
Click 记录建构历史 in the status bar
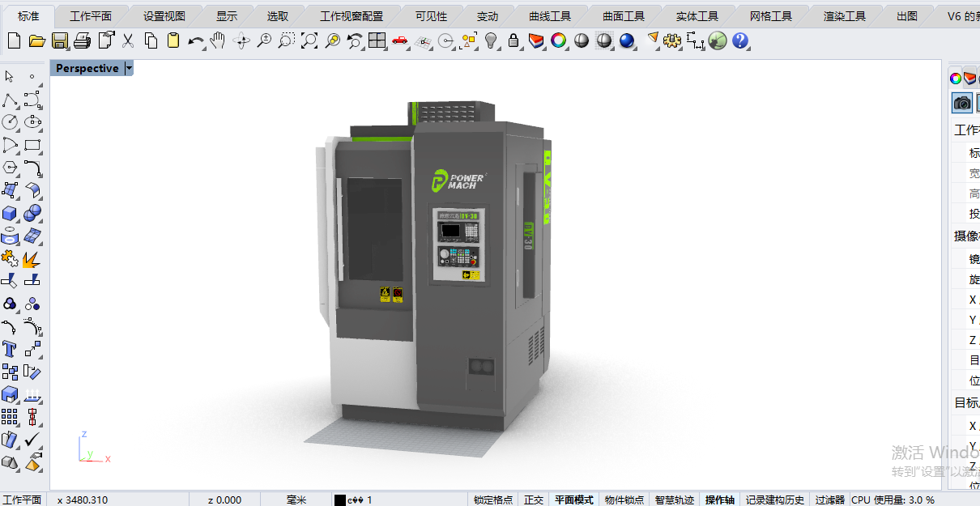click(x=774, y=499)
